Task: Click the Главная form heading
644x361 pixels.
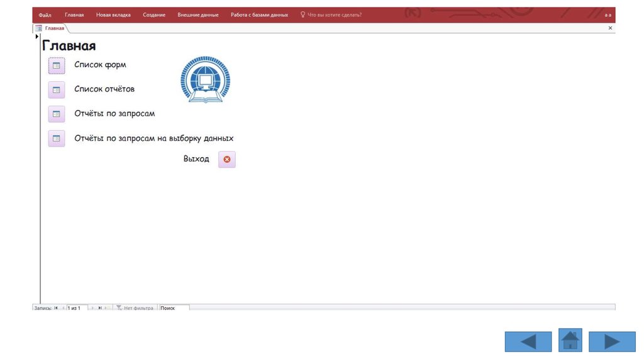Action: pos(69,45)
